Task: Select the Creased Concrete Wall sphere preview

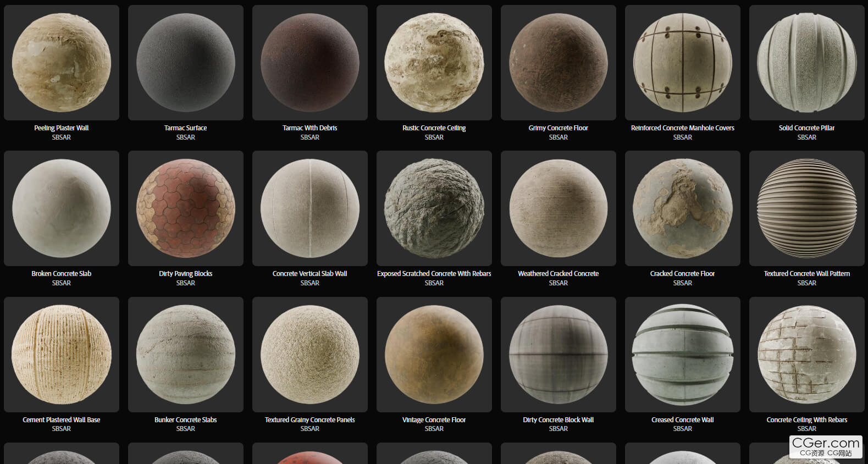Action: [683, 355]
